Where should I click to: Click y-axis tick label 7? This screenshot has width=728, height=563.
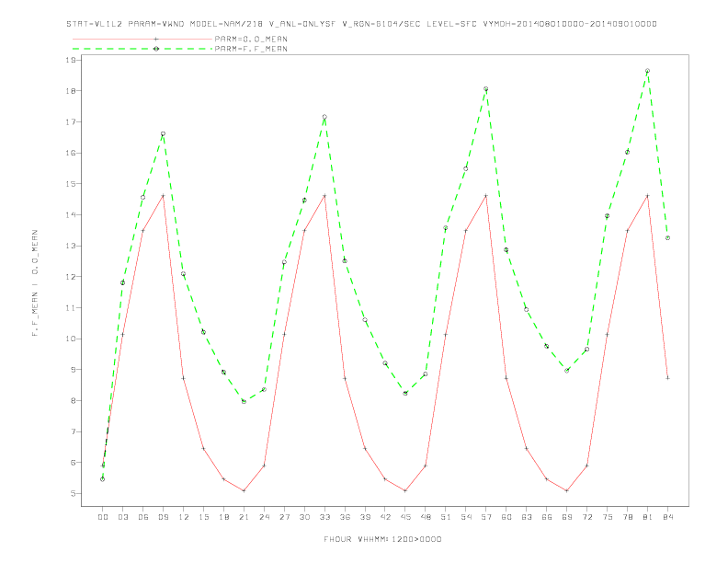click(x=73, y=431)
